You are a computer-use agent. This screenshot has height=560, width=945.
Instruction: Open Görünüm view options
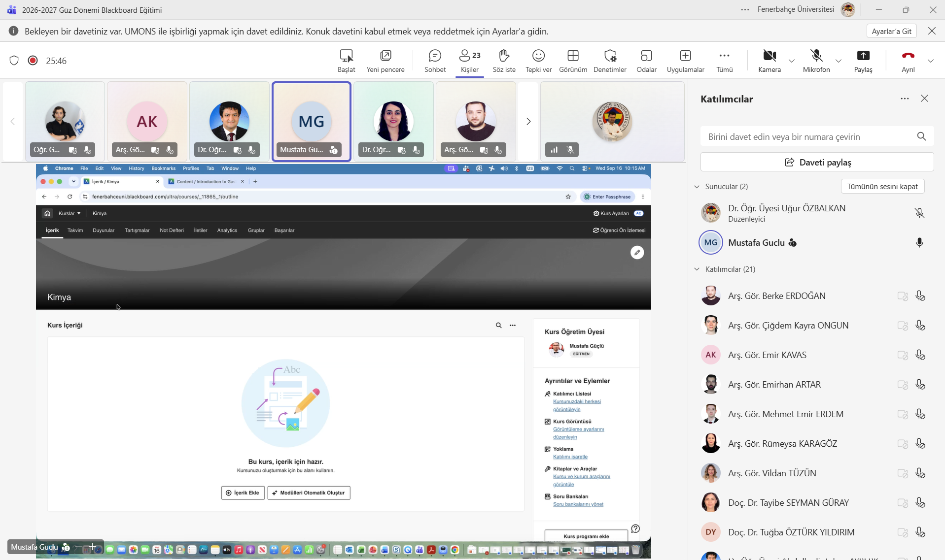click(573, 61)
